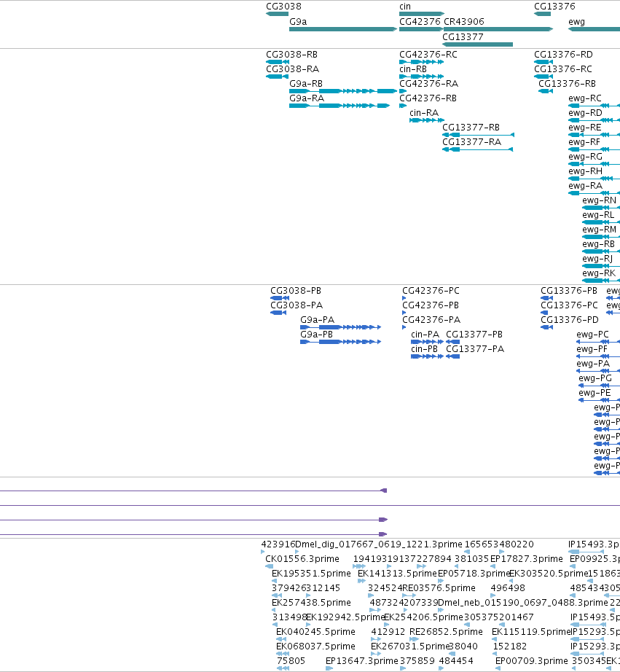This screenshot has width=620, height=672.
Task: Open the ewg-RH transcript label
Action: click(585, 171)
